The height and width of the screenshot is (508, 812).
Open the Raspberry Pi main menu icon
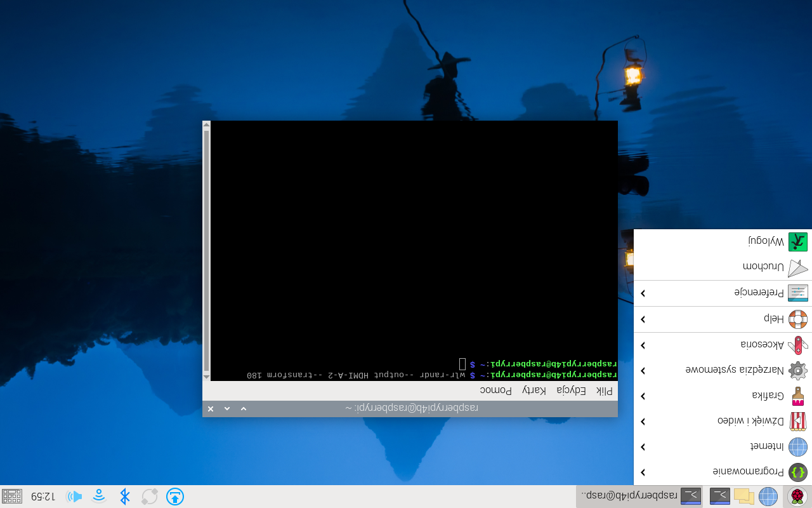tap(797, 496)
